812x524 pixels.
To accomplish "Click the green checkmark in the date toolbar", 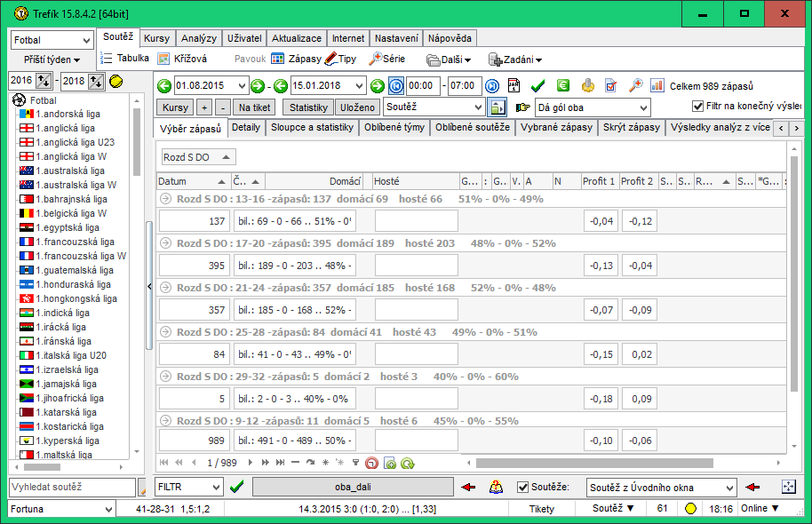I will click(538, 85).
